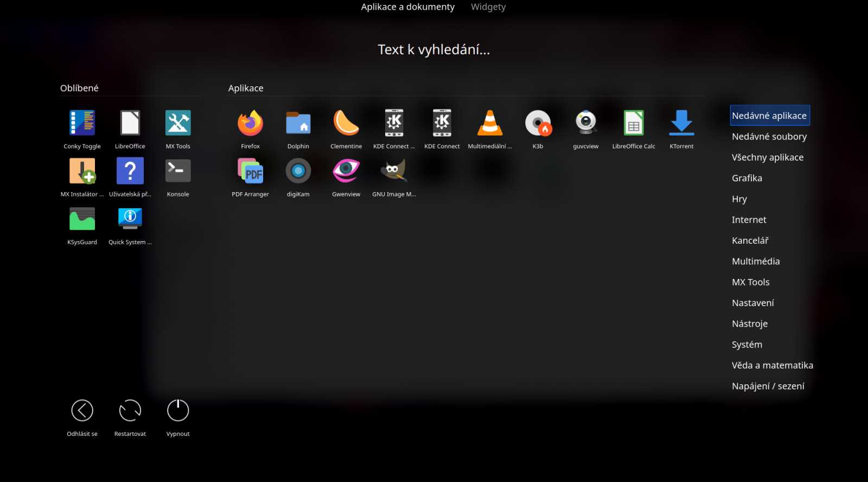
Task: Switch to the Widgety tab
Action: pos(488,7)
